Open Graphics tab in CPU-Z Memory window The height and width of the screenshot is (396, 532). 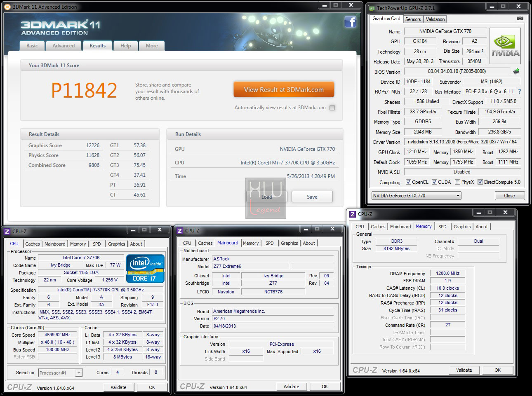[x=462, y=227]
